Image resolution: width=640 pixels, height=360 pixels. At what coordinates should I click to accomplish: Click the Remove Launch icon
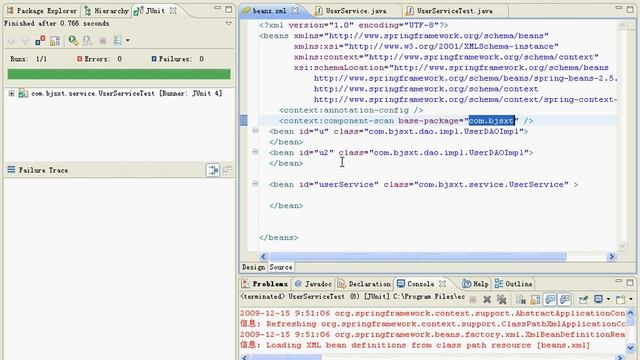click(487, 300)
